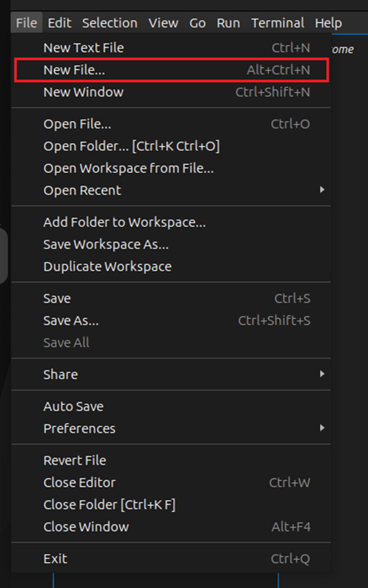Expand the Open Recent submenu

(x=82, y=190)
